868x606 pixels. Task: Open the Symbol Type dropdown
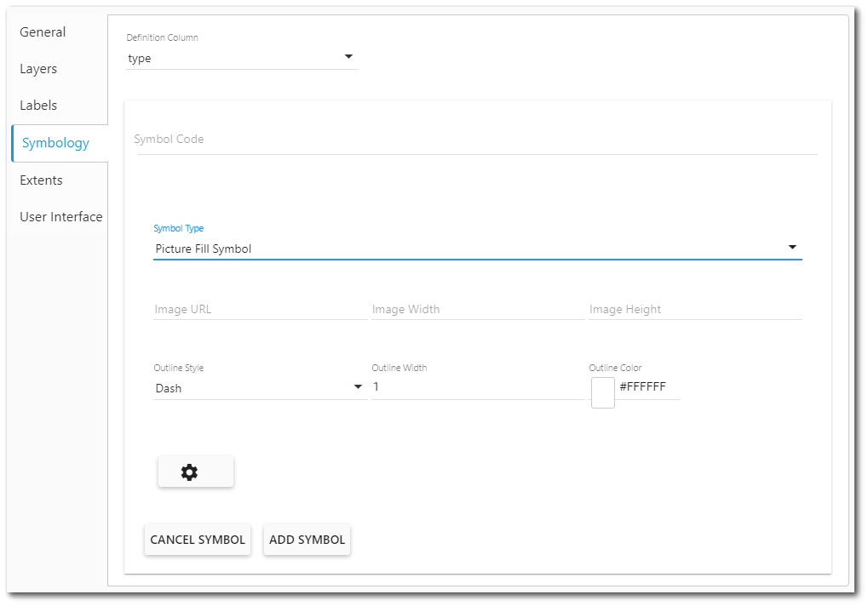(x=477, y=248)
